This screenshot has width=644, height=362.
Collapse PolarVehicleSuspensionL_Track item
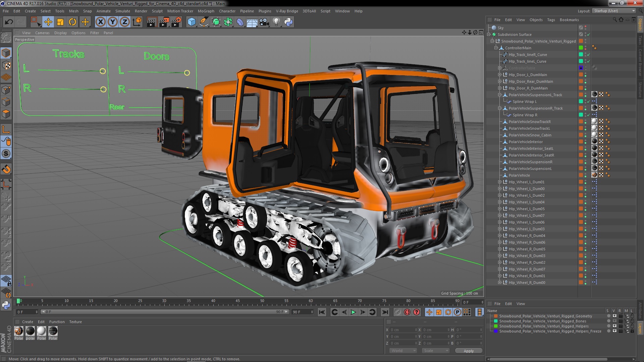(x=500, y=95)
